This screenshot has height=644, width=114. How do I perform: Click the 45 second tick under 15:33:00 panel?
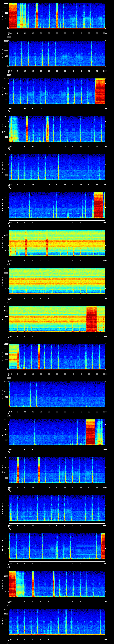point(81,450)
